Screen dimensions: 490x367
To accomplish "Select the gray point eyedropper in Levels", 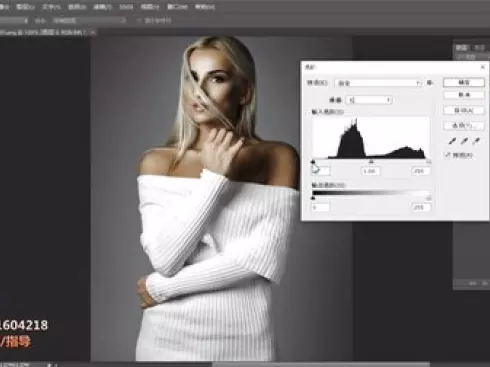I will pyautogui.click(x=464, y=141).
